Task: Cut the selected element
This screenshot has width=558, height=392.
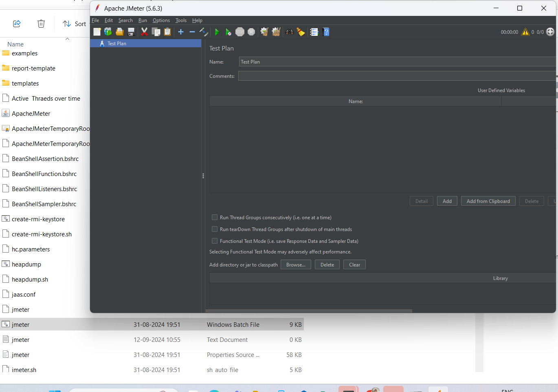Action: click(x=144, y=32)
